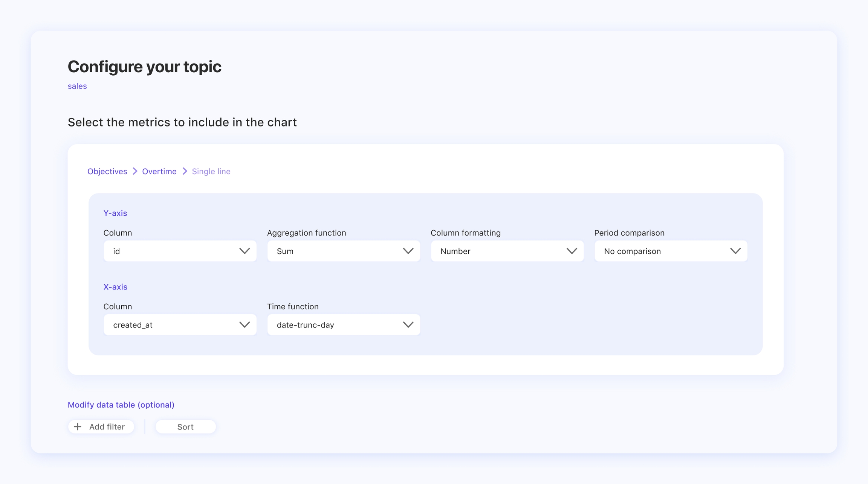The width and height of the screenshot is (868, 484).
Task: Click the Column formatting field label
Action: pyautogui.click(x=466, y=233)
